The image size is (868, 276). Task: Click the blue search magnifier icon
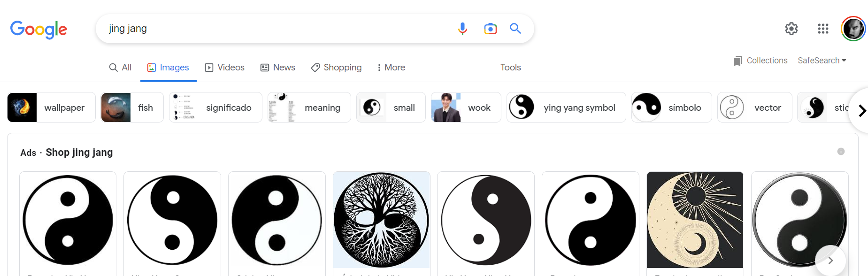pos(515,29)
